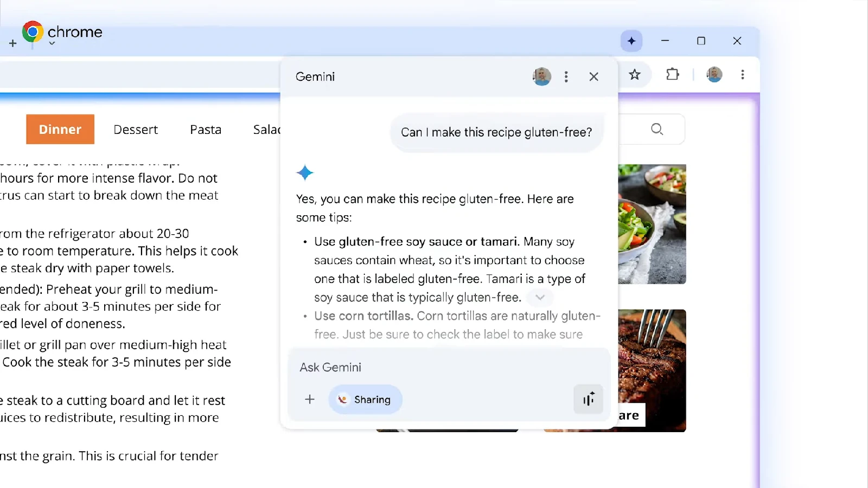Click the Gemini sparkle button in title bar
This screenshot has height=488, width=868.
click(631, 41)
